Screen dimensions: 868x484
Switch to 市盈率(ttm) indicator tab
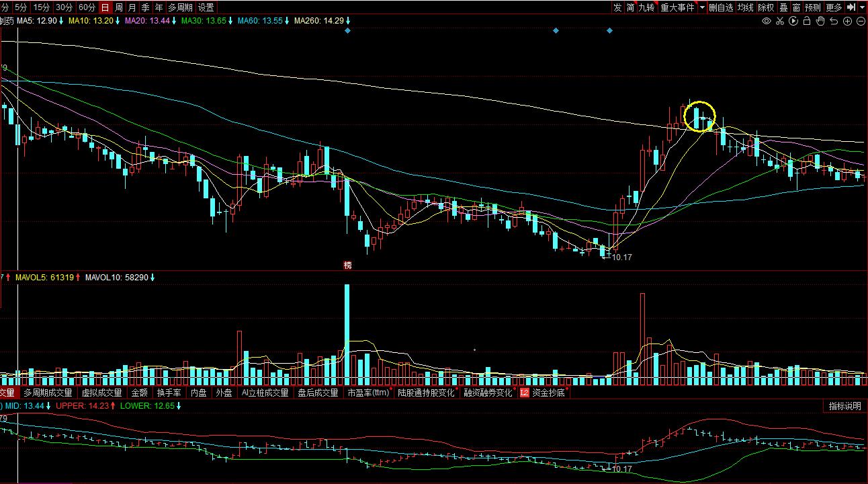point(368,393)
